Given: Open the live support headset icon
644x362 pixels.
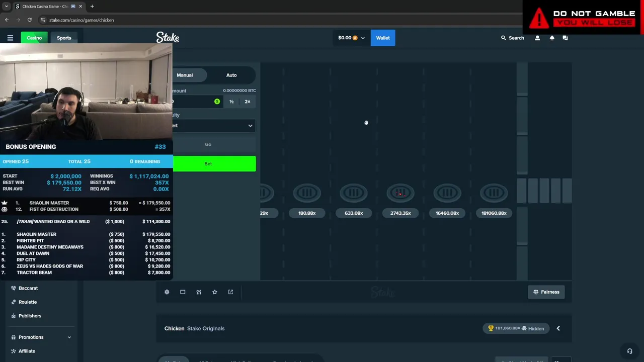Looking at the screenshot, I should pyautogui.click(x=629, y=351).
